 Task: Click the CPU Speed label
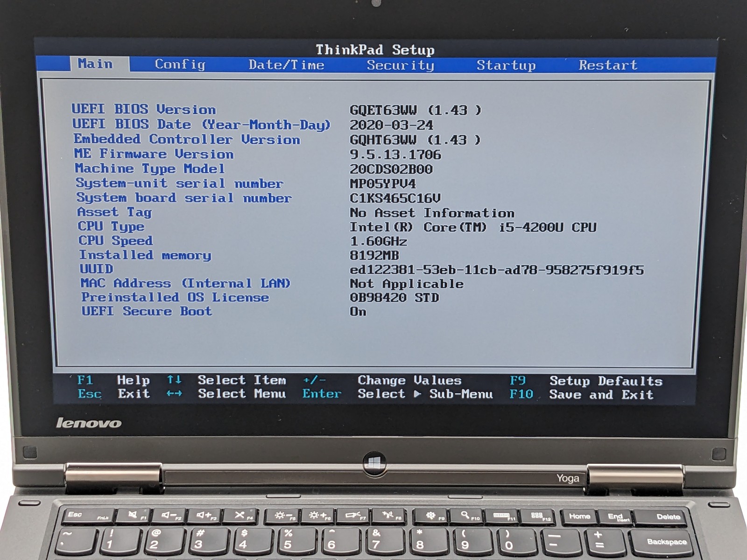click(115, 241)
